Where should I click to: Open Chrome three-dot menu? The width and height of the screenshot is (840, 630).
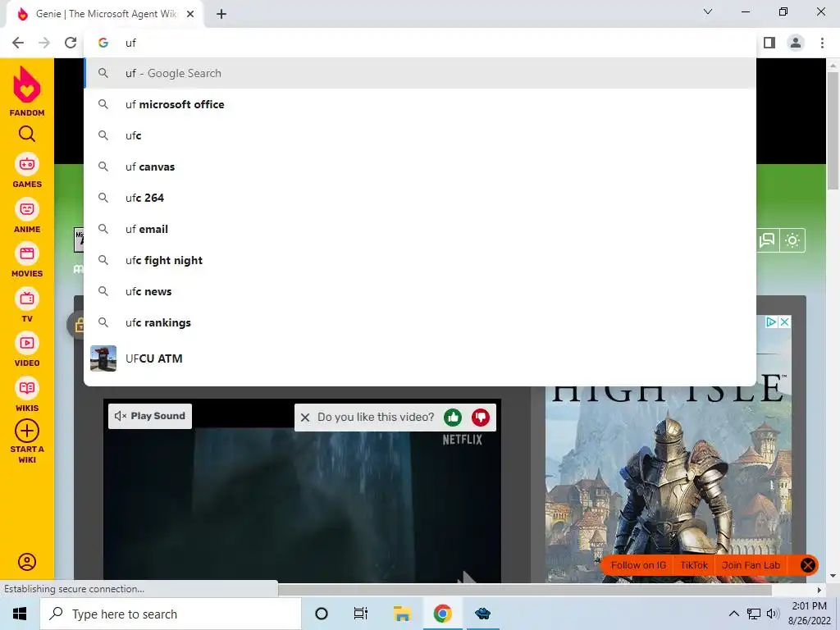coord(822,43)
